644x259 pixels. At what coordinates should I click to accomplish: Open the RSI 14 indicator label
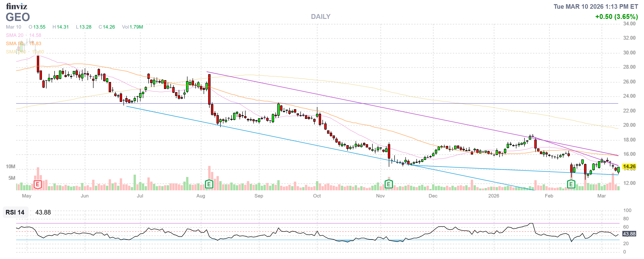(x=15, y=212)
